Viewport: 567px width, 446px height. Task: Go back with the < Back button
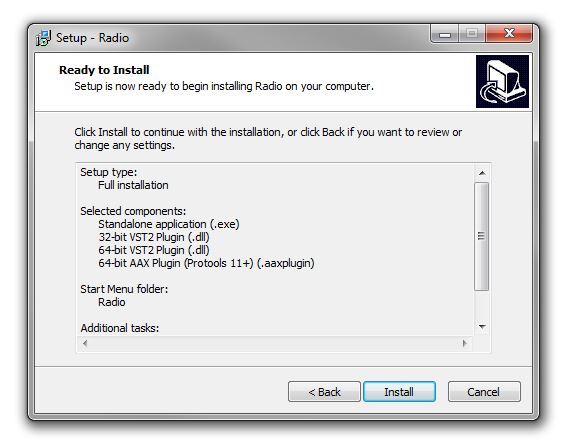(x=324, y=391)
